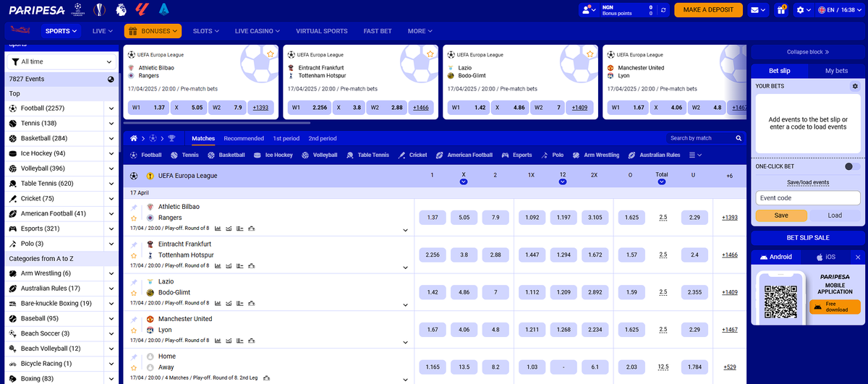Toggle the pie chart icon beside 7827 Events

click(x=111, y=80)
